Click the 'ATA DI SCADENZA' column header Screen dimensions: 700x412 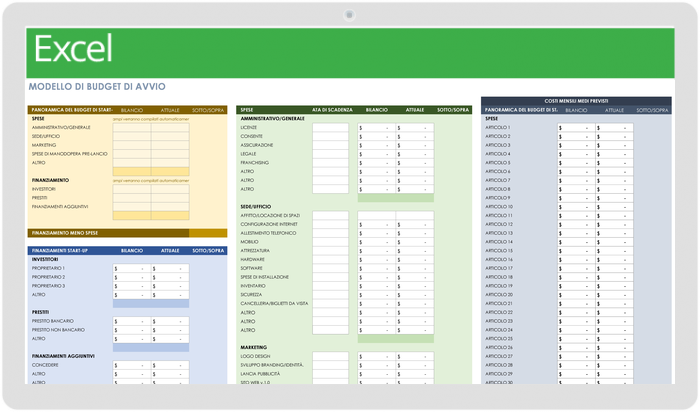[x=332, y=110]
